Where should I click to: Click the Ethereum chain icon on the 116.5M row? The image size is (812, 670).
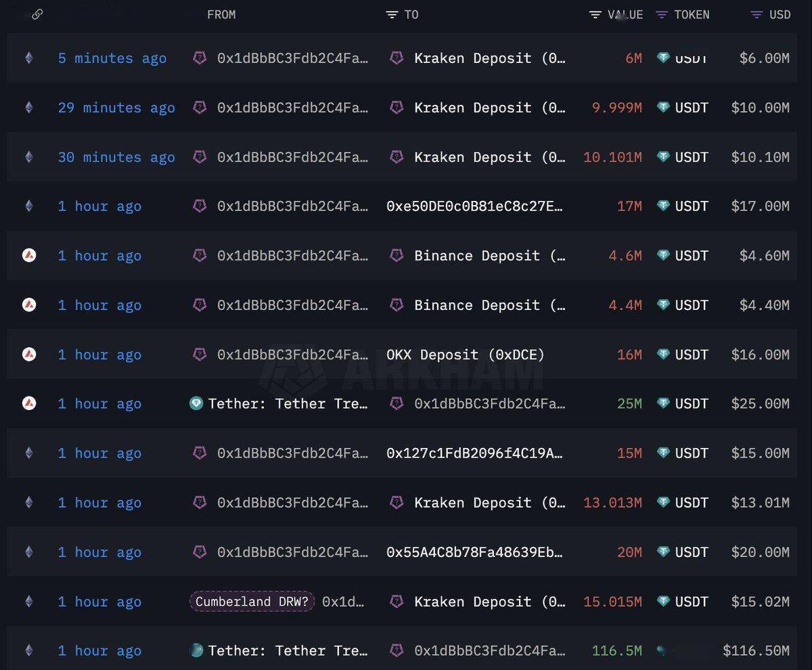click(x=28, y=650)
